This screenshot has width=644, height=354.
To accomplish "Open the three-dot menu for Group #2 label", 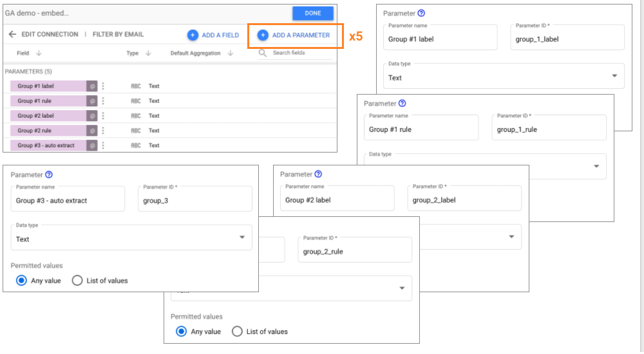I will pos(103,116).
